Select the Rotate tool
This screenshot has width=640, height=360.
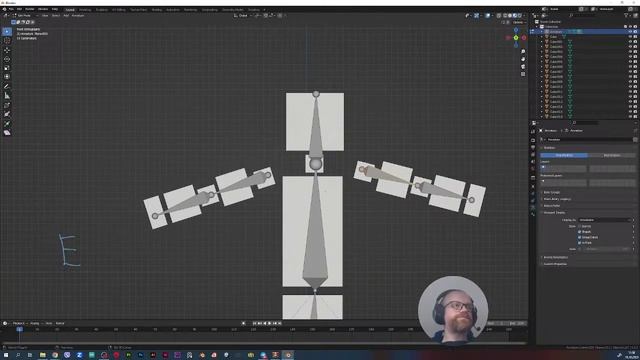coord(7,59)
